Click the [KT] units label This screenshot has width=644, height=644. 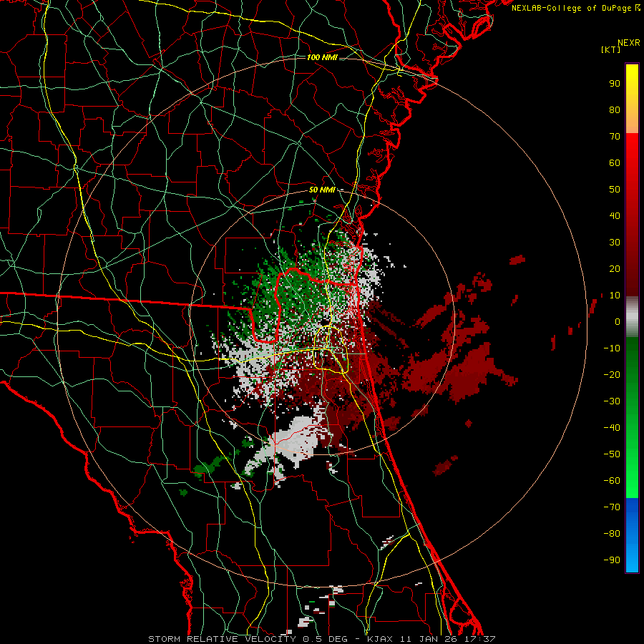pos(610,49)
